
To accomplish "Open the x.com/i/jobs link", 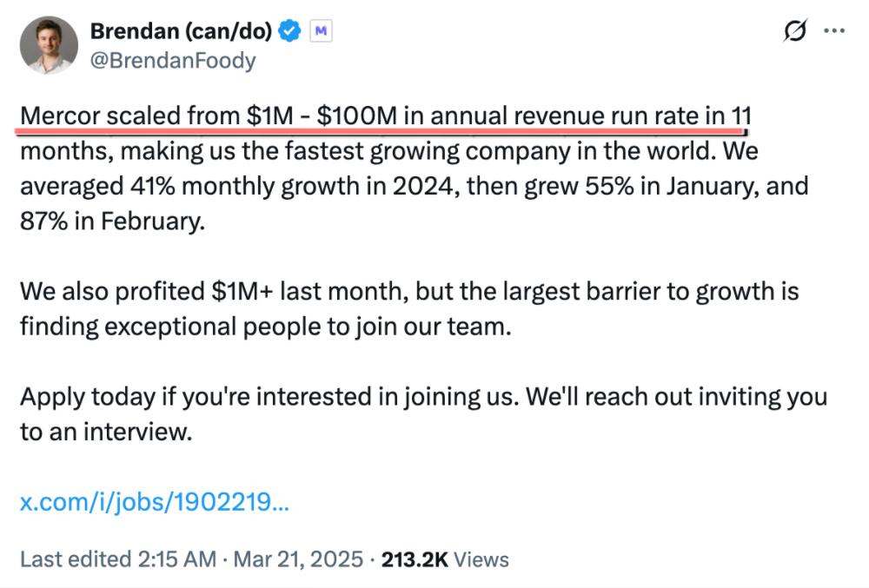I will (154, 502).
